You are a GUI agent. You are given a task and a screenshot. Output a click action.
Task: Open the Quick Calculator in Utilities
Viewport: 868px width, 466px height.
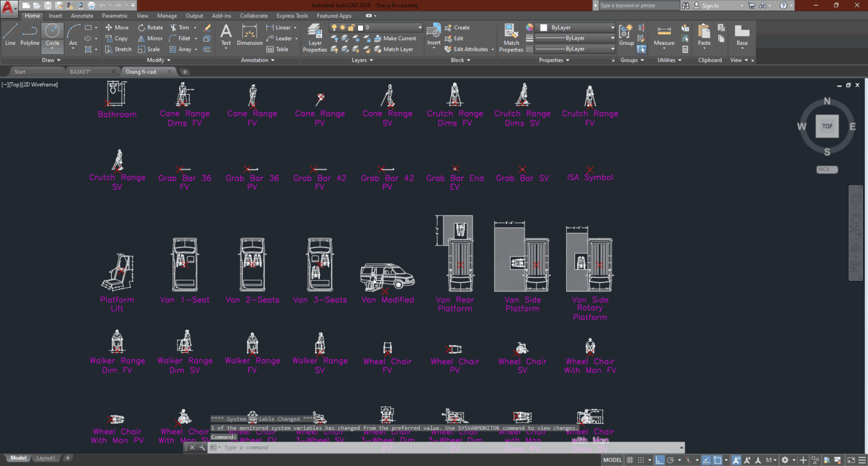pyautogui.click(x=685, y=49)
